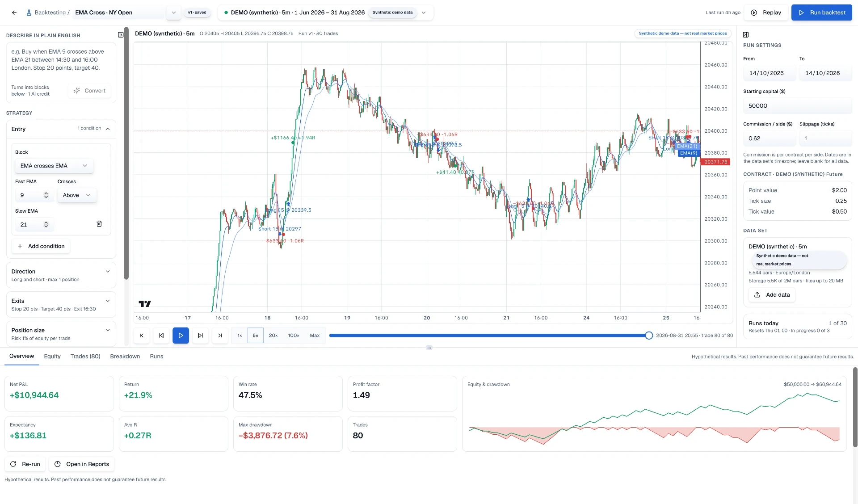The width and height of the screenshot is (858, 504).
Task: Click Re-run button
Action: click(25, 464)
